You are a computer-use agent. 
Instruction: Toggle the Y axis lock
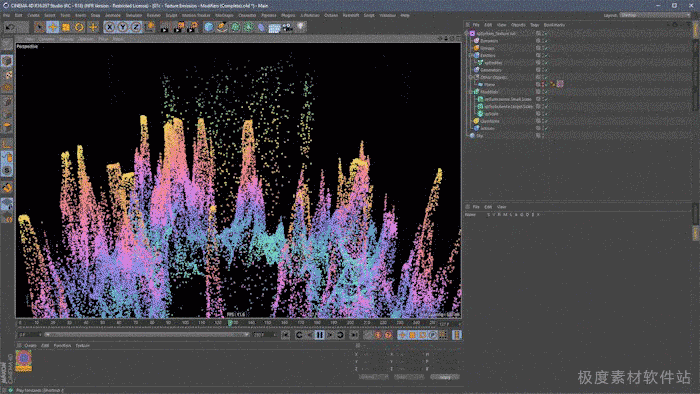tap(123, 27)
